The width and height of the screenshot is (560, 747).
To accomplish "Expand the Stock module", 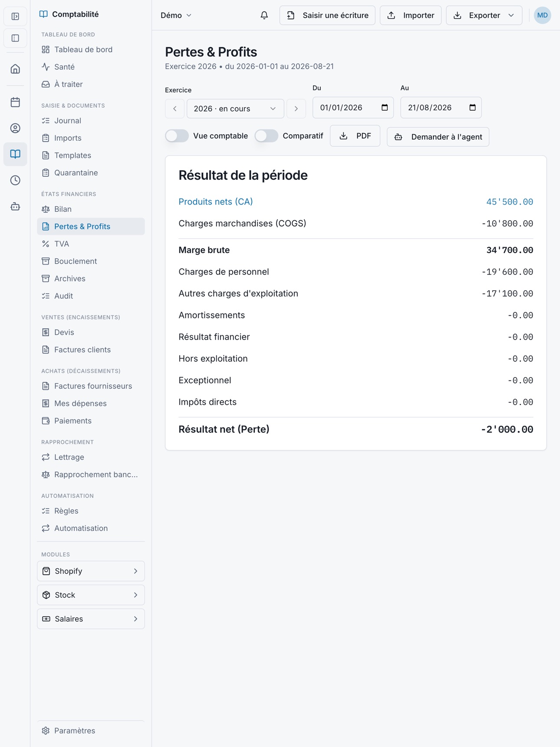I will pos(91,595).
